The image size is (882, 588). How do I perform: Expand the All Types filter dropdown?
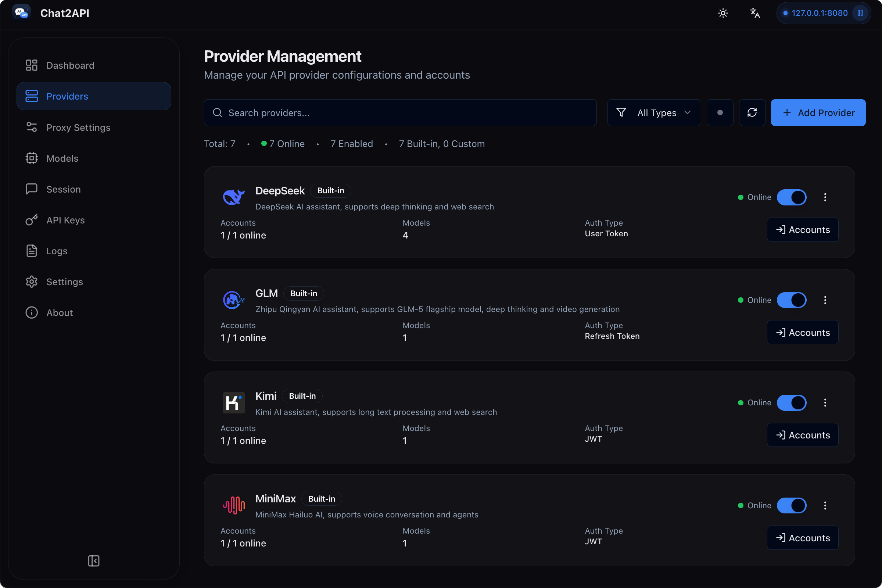(654, 112)
